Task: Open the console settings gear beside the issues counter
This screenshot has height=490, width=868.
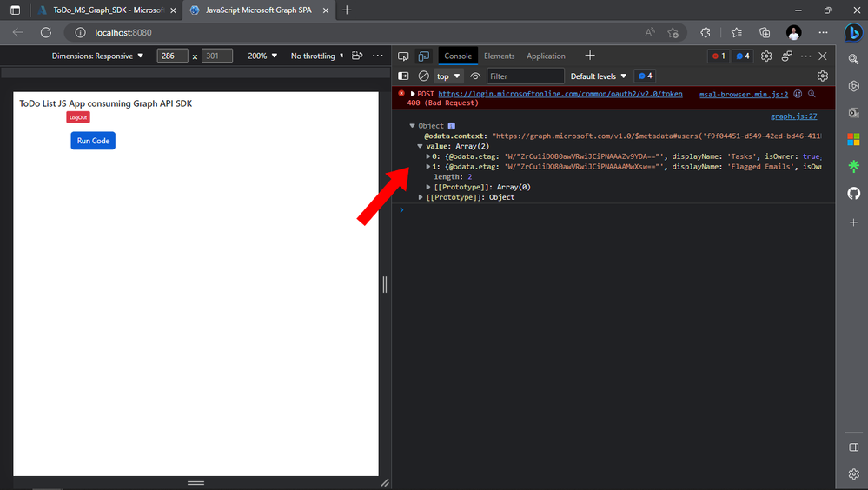Action: 823,76
